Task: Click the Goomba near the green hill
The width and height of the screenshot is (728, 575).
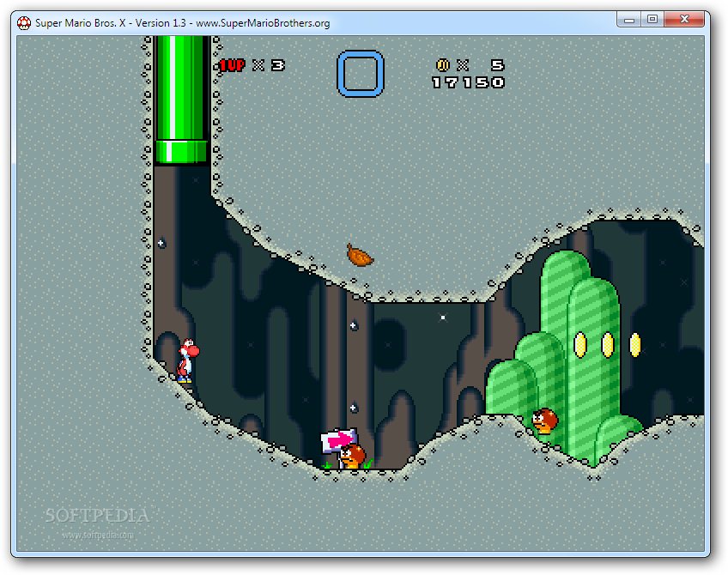Action: (x=545, y=421)
